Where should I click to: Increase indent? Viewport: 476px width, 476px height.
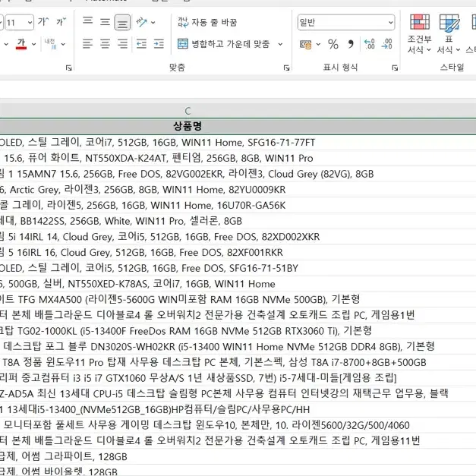pos(159,44)
